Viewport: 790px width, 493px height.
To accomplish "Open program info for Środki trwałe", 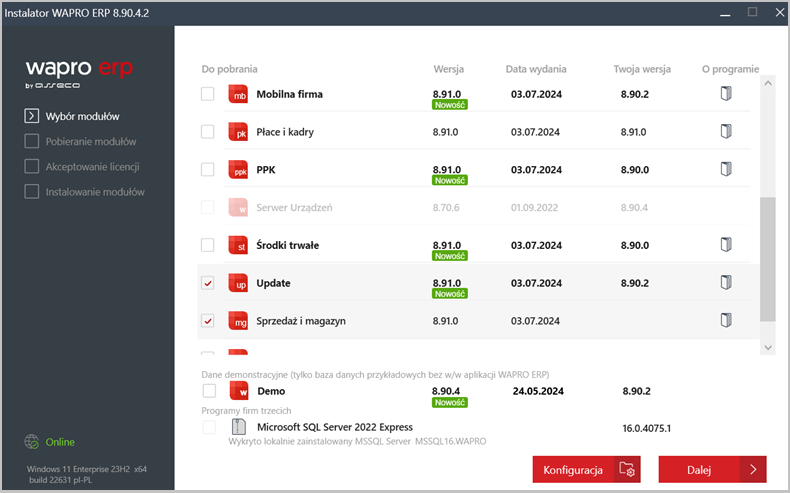I will tap(726, 245).
